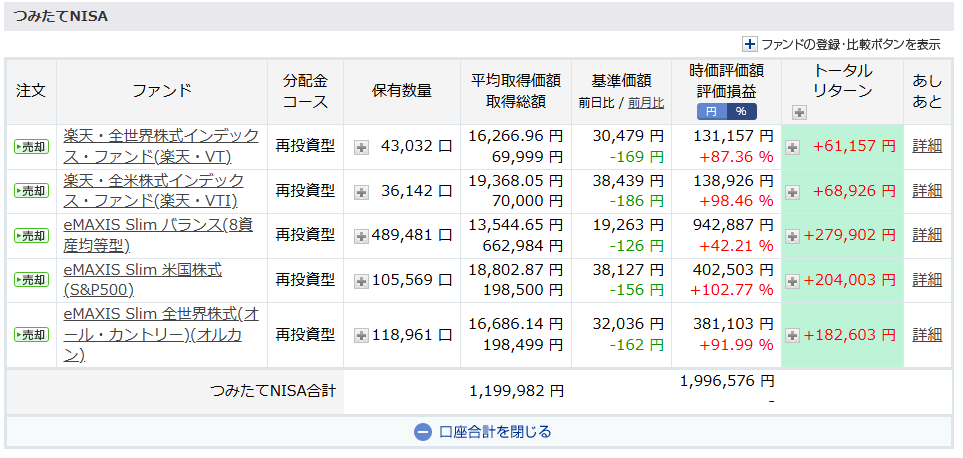Click the plus icon beside fund registration/compare text
This screenshot has height=458, width=963.
(750, 44)
